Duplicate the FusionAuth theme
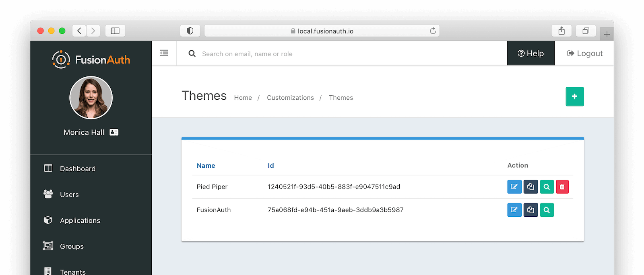 530,210
